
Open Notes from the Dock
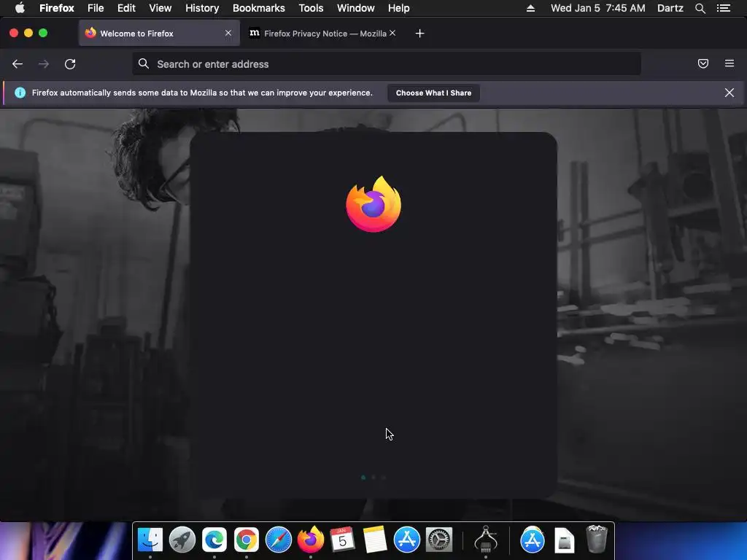pyautogui.click(x=374, y=540)
